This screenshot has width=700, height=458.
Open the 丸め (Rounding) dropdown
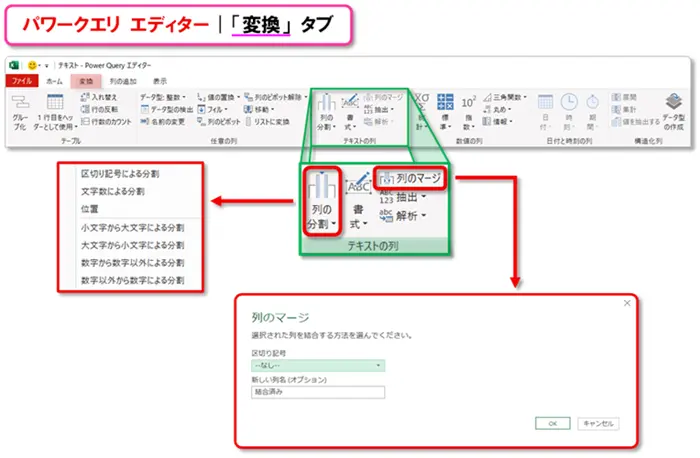tap(497, 109)
